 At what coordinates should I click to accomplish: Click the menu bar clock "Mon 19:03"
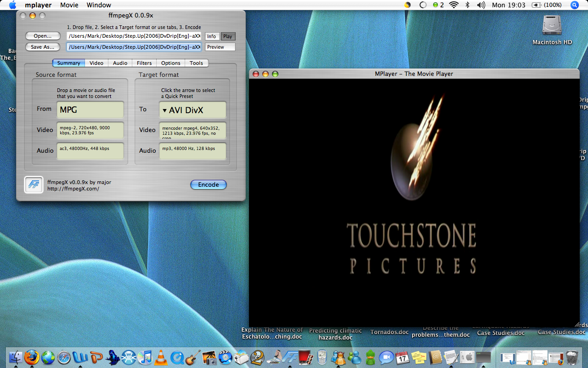(x=509, y=5)
